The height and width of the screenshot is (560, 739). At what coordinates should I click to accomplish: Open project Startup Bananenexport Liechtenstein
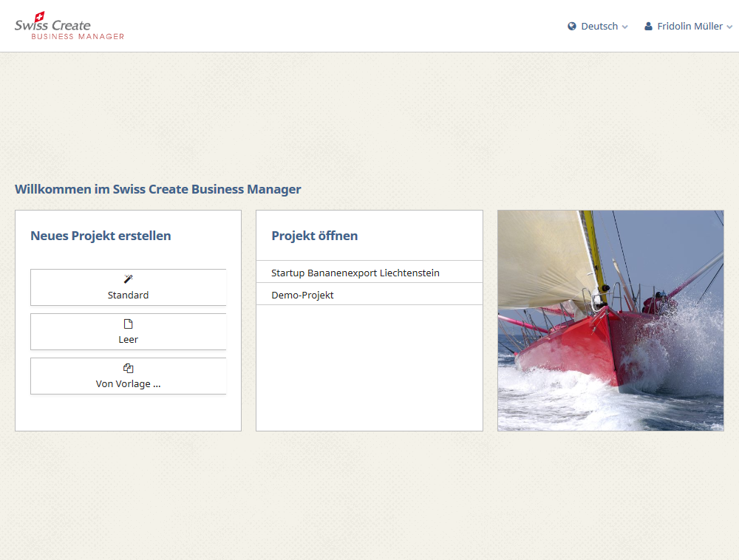tap(355, 273)
